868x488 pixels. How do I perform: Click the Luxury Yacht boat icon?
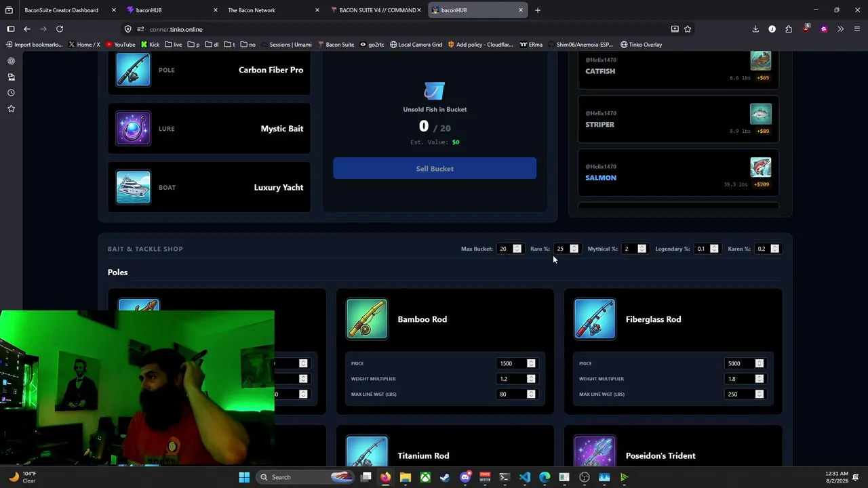tap(133, 187)
